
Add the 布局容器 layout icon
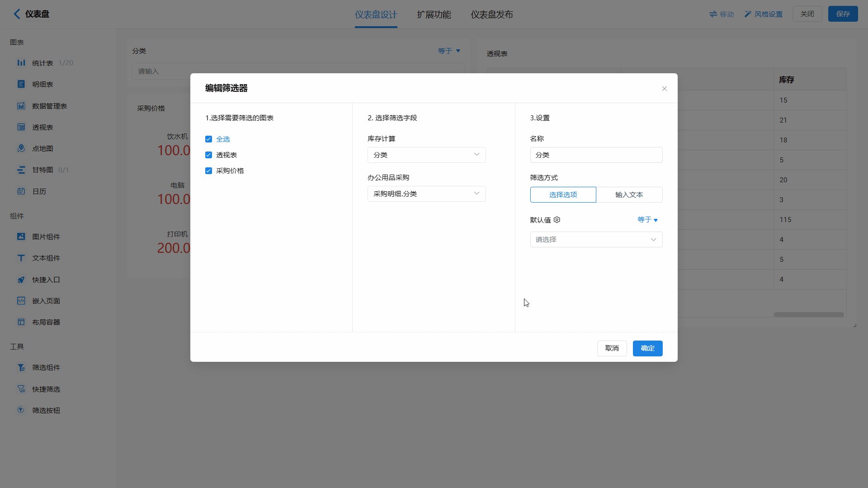tap(21, 322)
